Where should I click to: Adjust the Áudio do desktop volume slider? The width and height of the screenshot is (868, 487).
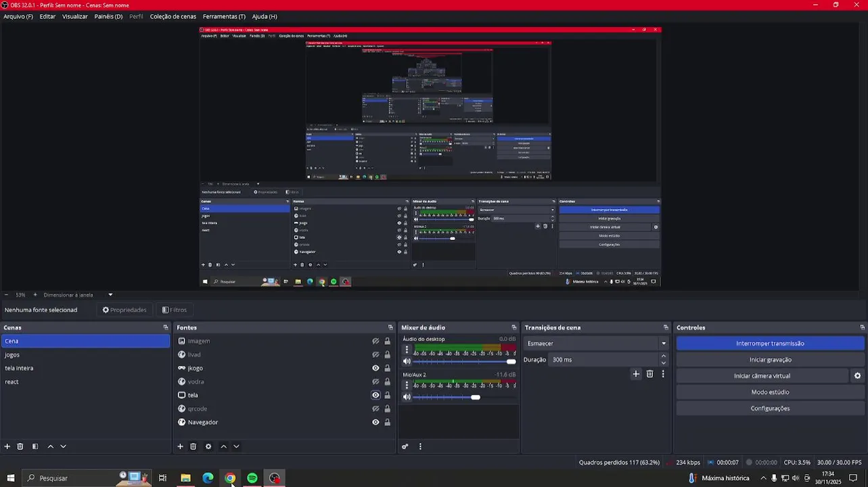click(464, 361)
